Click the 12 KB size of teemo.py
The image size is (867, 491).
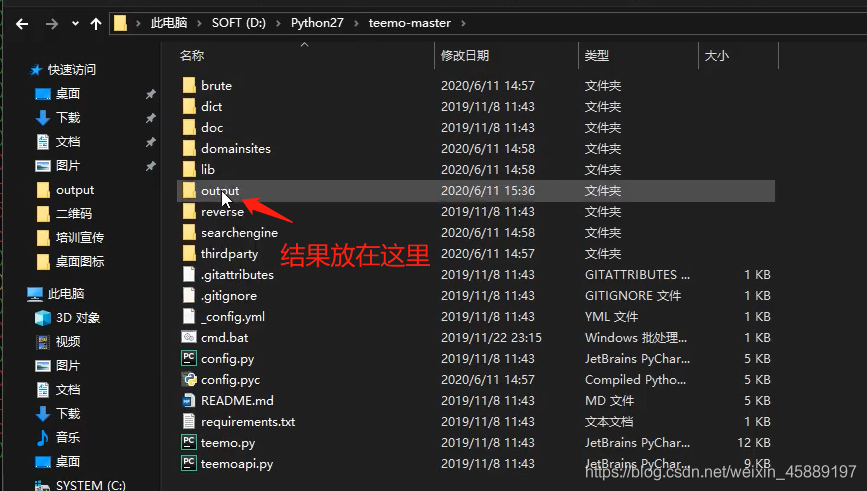pyautogui.click(x=754, y=443)
